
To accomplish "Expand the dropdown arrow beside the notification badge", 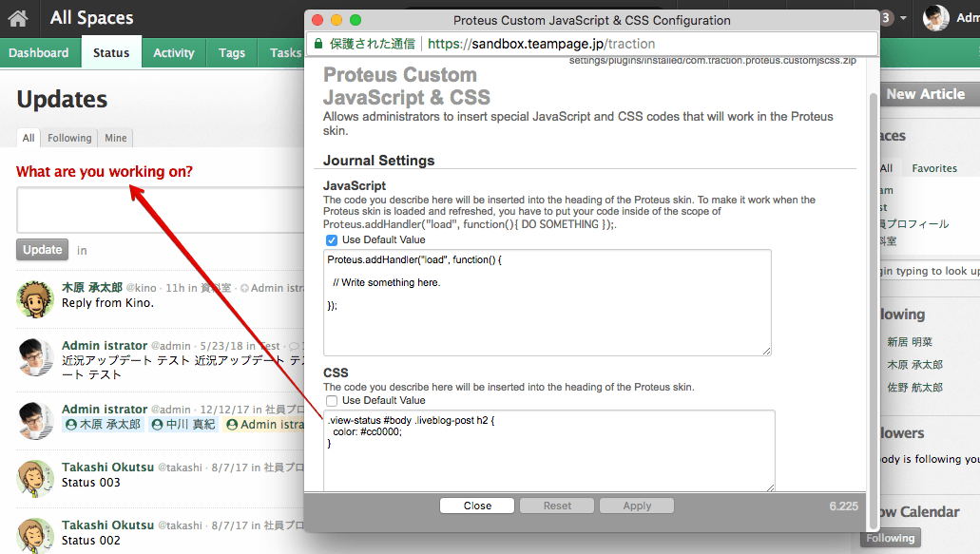I will tap(903, 18).
